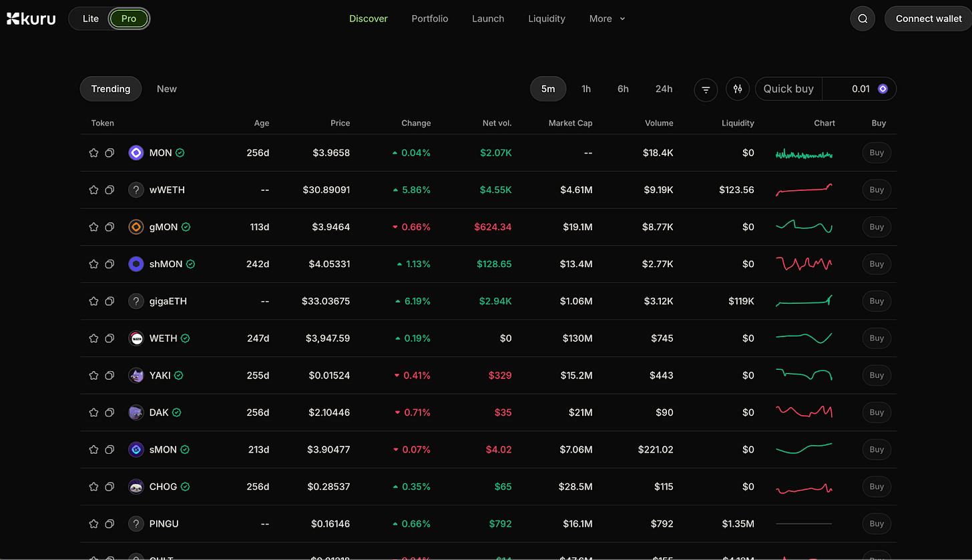
Task: Buy the CHOG token
Action: [877, 487]
